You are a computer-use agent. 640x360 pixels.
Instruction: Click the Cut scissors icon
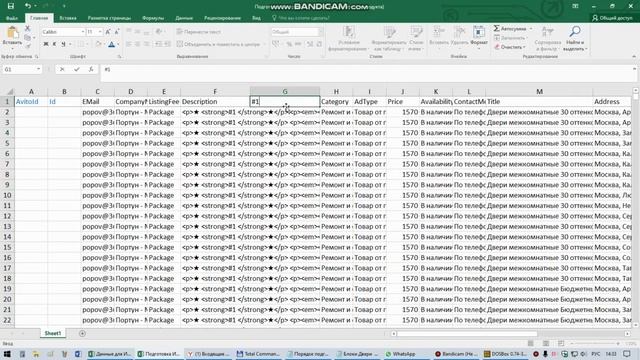pos(27,28)
